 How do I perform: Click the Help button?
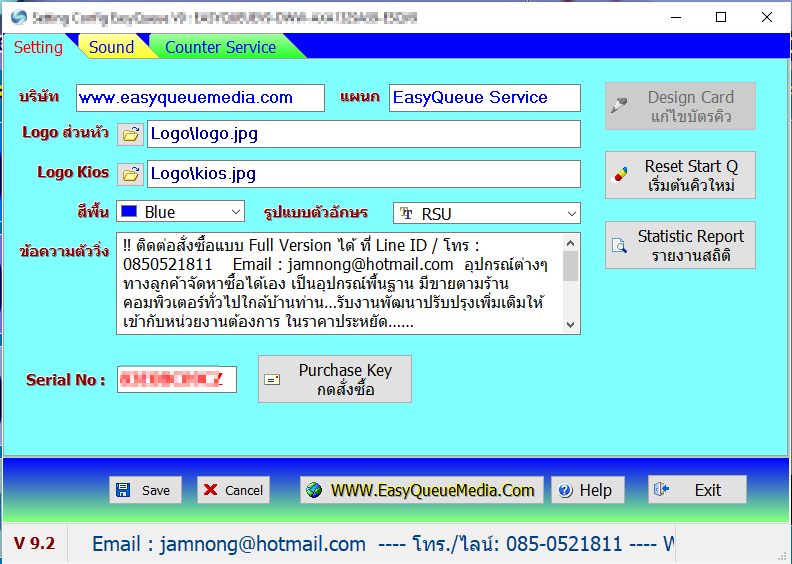click(588, 490)
